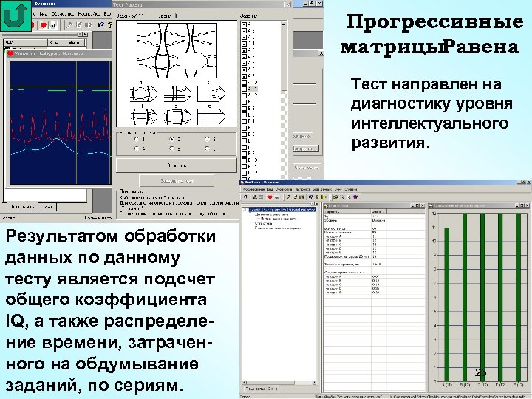Click chart icon beside heart in top-left toolbar
532x399 pixels.
tap(52, 25)
